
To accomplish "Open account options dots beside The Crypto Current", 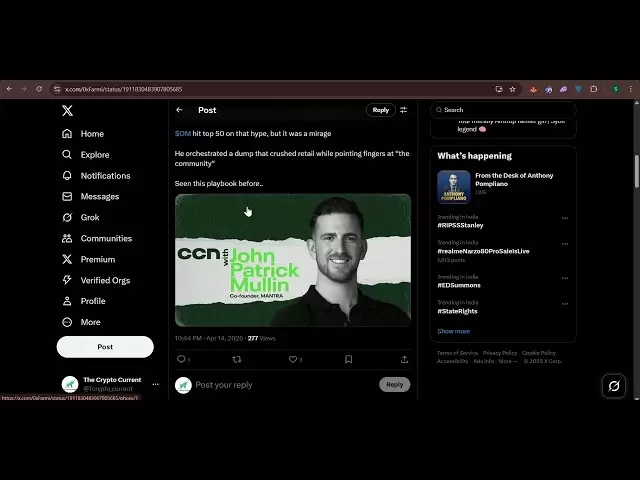I will [156, 384].
